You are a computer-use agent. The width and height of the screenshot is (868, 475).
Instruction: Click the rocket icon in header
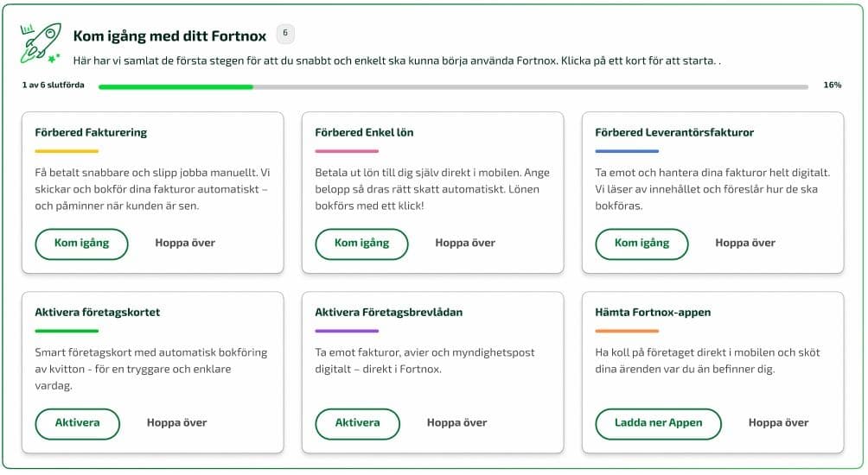(x=40, y=44)
